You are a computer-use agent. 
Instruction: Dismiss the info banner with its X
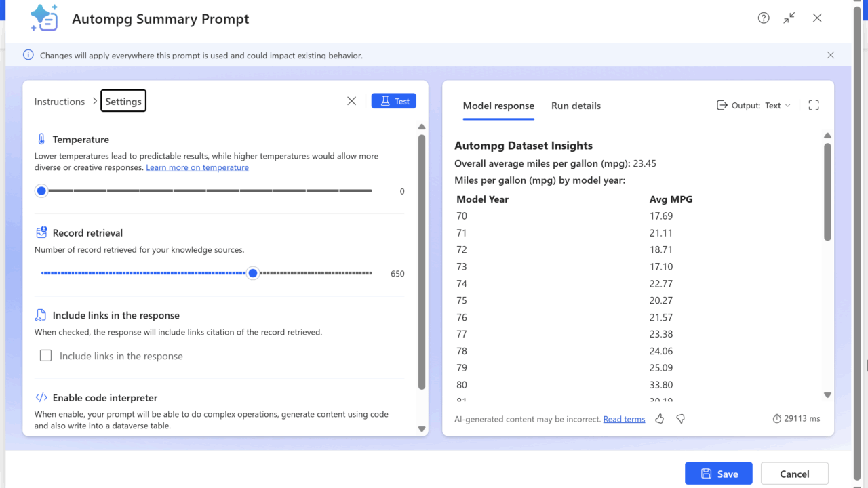coord(831,55)
